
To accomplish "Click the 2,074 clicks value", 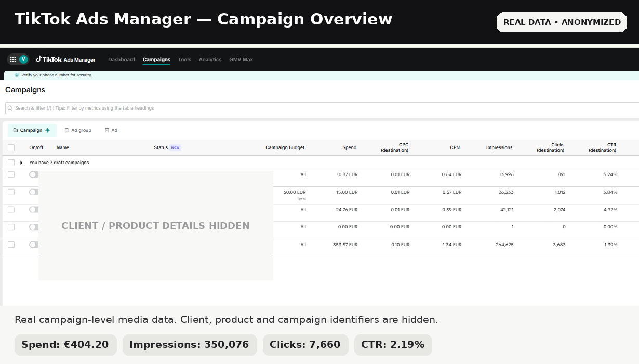I will point(559,210).
